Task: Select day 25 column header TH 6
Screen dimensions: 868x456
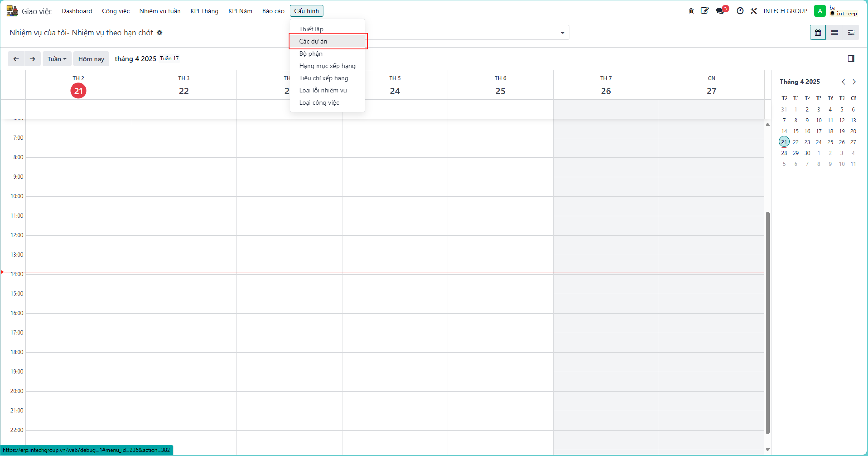Action: tap(500, 85)
